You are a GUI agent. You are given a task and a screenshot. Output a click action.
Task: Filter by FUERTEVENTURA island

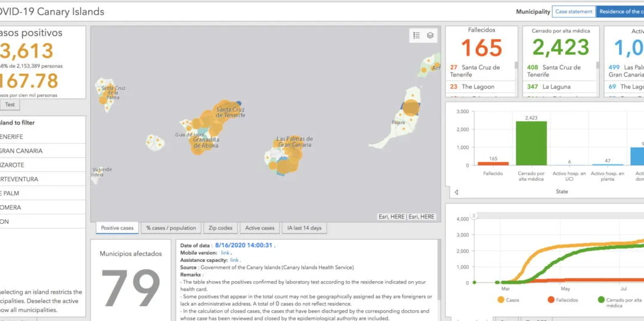tap(43, 179)
